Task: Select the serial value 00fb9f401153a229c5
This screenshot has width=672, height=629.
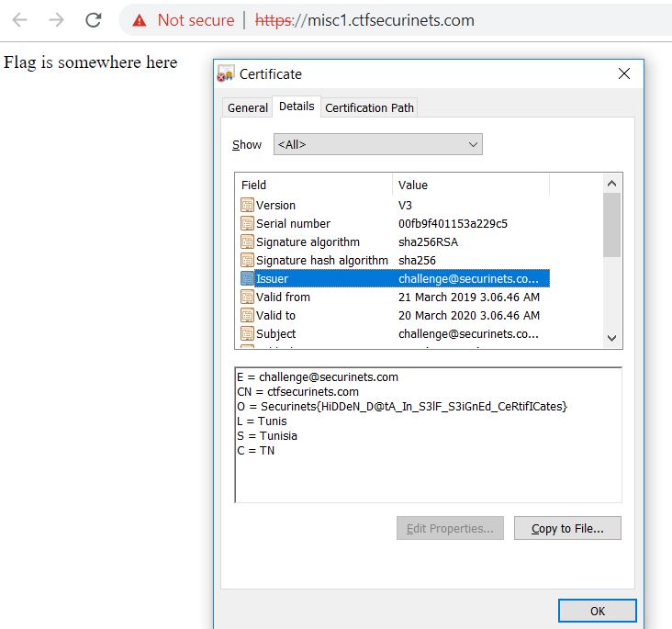Action: [x=453, y=223]
